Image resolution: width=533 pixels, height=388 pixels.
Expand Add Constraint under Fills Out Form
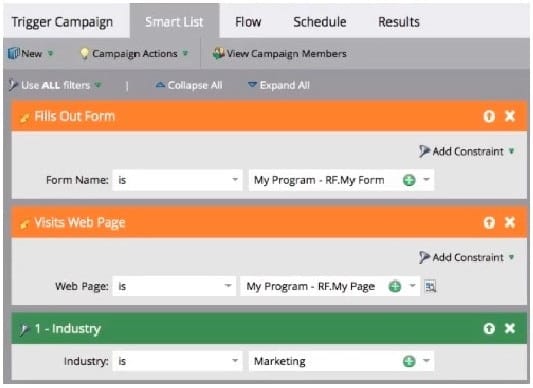point(467,151)
